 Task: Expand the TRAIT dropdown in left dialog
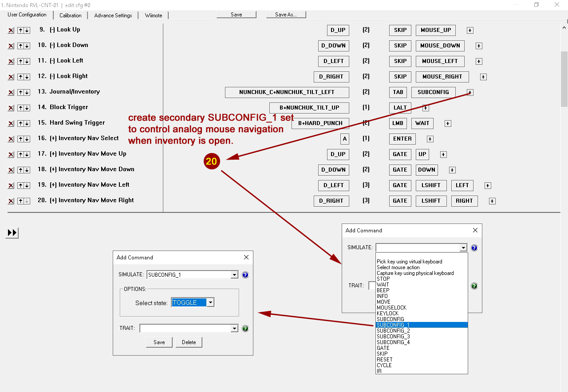[x=234, y=329]
